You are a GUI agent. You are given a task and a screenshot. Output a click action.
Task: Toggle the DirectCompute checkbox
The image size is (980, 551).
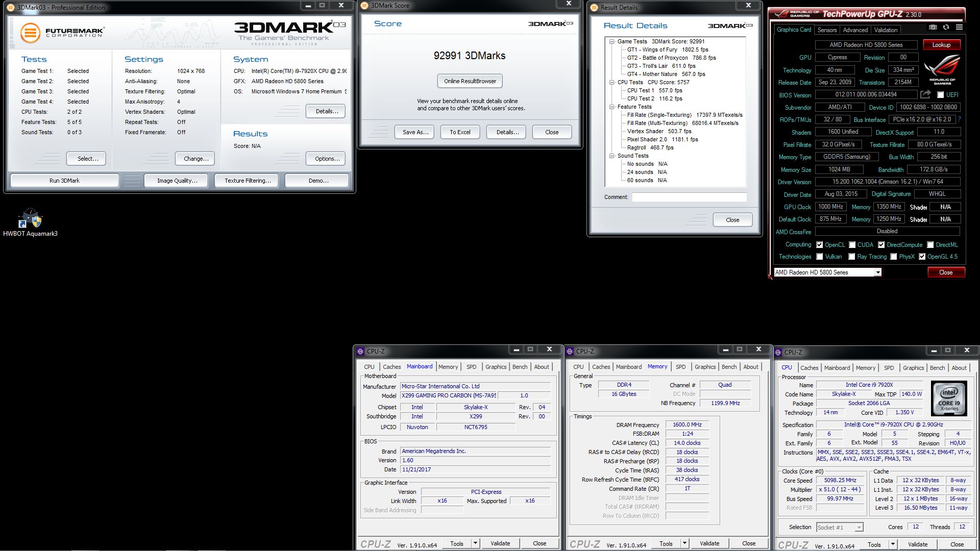click(881, 245)
